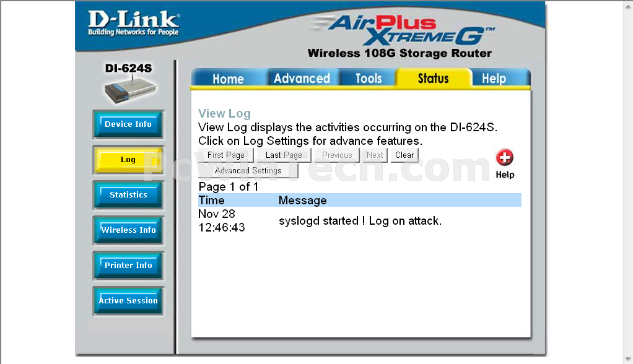Click the View Log heading
Image resolution: width=633 pixels, height=364 pixels.
click(x=224, y=113)
